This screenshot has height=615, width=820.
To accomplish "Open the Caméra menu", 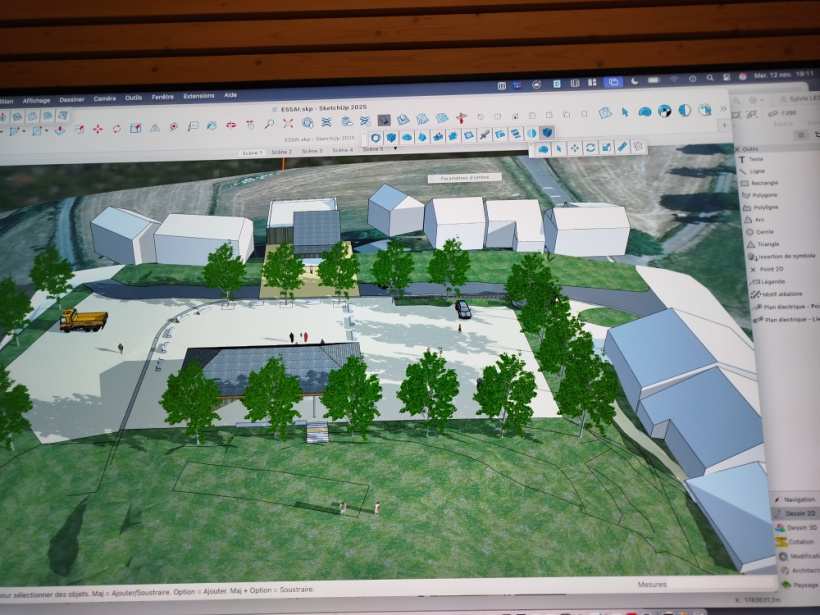I will point(104,98).
